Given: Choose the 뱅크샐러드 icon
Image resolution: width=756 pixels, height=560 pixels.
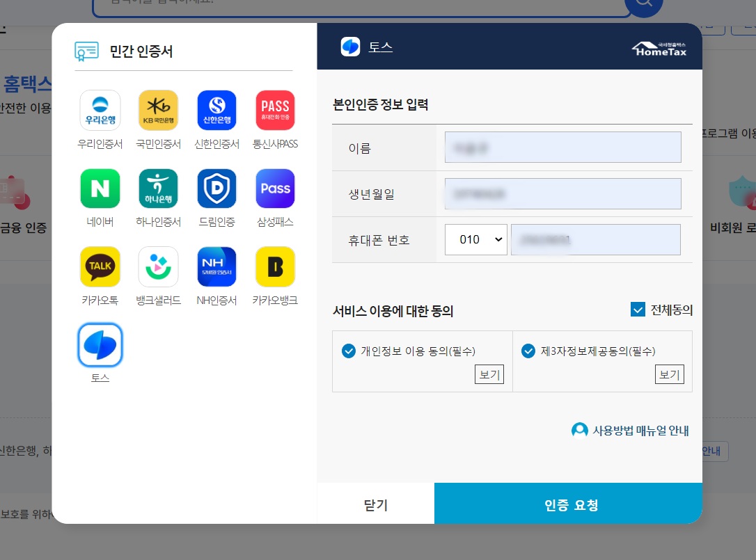Looking at the screenshot, I should [159, 266].
